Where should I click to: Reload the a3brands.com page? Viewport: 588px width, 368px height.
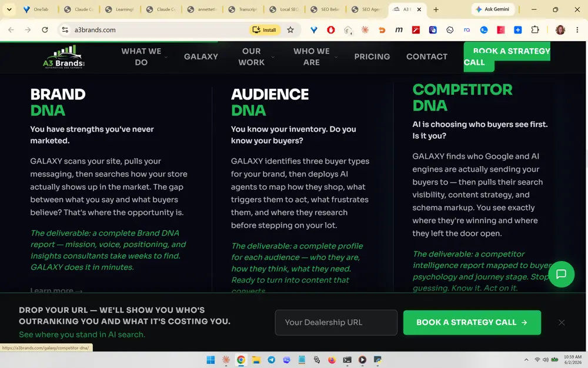45,29
